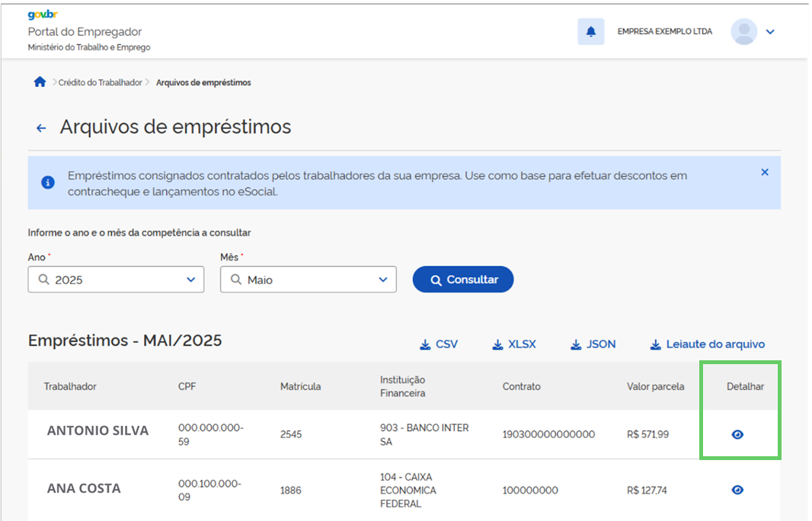812x521 pixels.
Task: Open Crédito do Trabalhador breadcrumb
Action: (100, 82)
